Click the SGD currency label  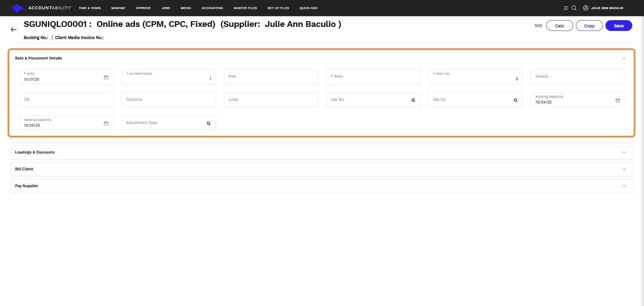pyautogui.click(x=538, y=26)
